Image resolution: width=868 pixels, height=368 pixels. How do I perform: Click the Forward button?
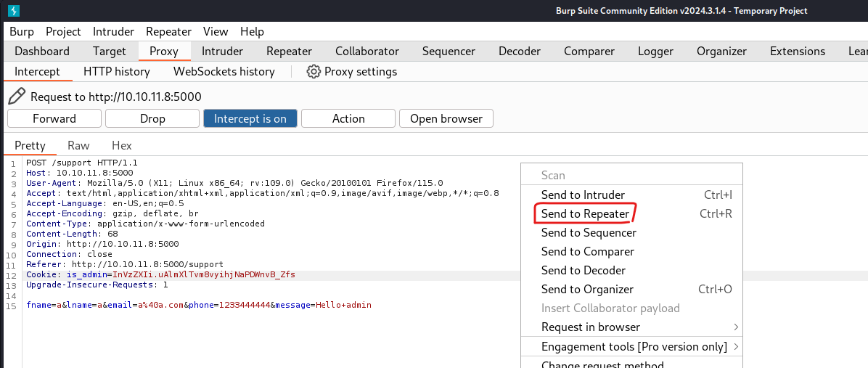coord(54,118)
